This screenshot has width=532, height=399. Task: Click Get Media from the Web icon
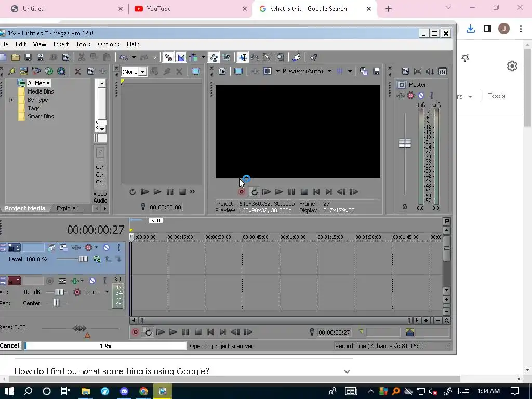pos(61,71)
